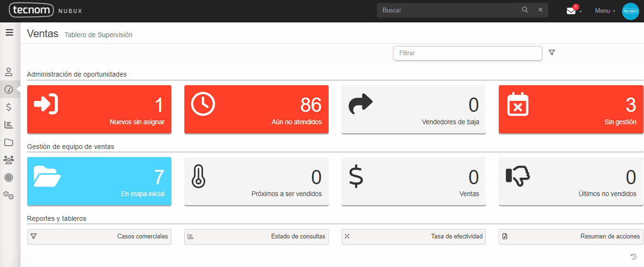
Task: Open the En etapa inicial card
Action: 99,181
